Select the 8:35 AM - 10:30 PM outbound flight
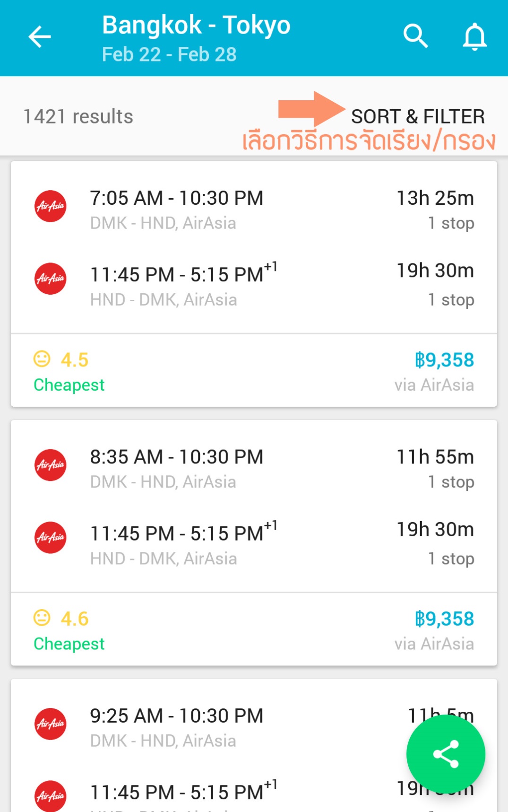The image size is (508, 812). (177, 457)
